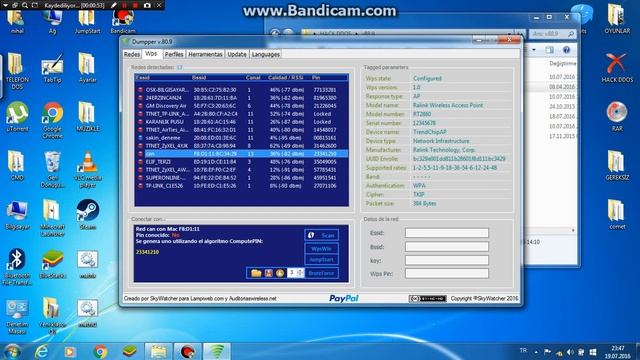
Task: Open the Bandicam desktop shortcut
Action: (x=123, y=22)
